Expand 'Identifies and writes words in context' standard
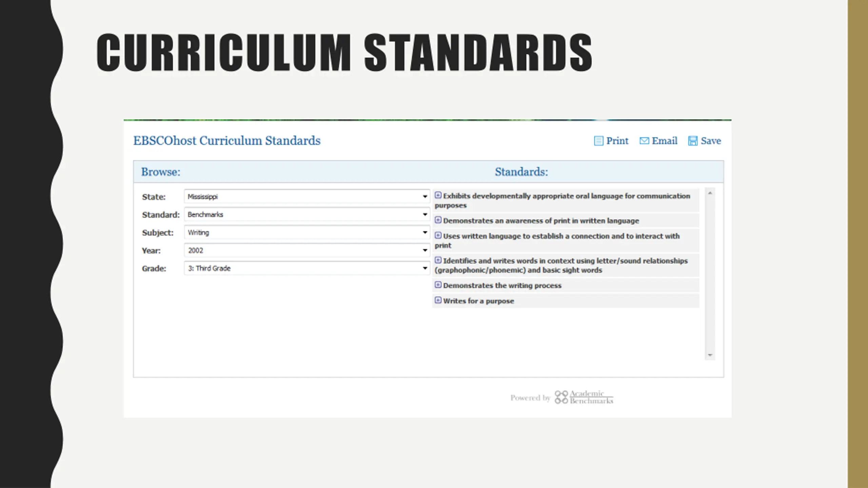The width and height of the screenshot is (868, 488). pos(438,260)
